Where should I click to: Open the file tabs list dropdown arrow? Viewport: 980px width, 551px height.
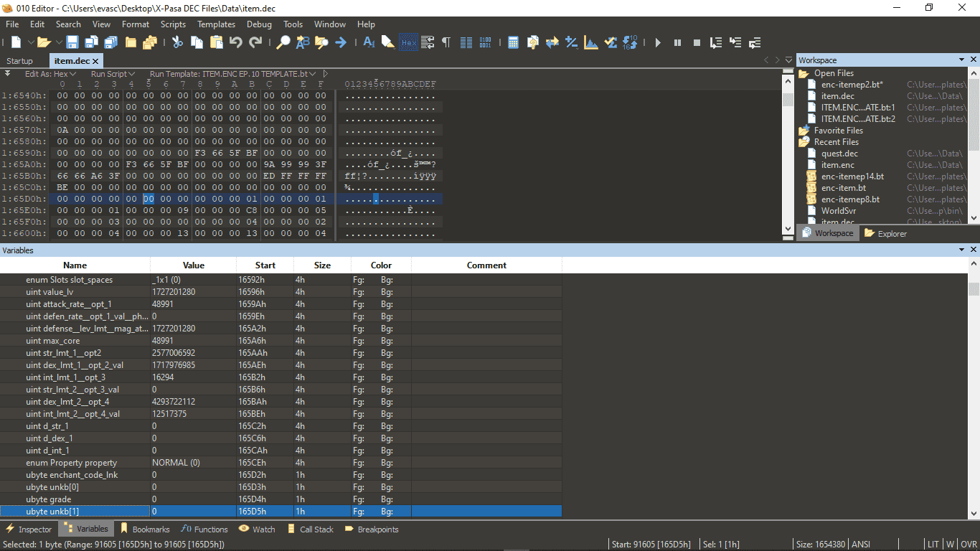789,60
